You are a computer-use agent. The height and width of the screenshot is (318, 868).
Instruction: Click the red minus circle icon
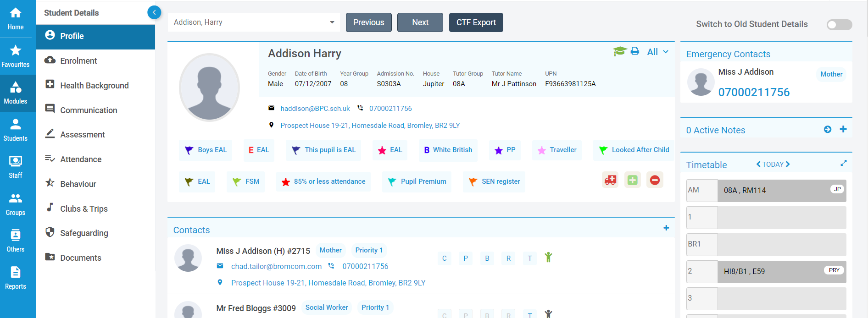coord(655,180)
